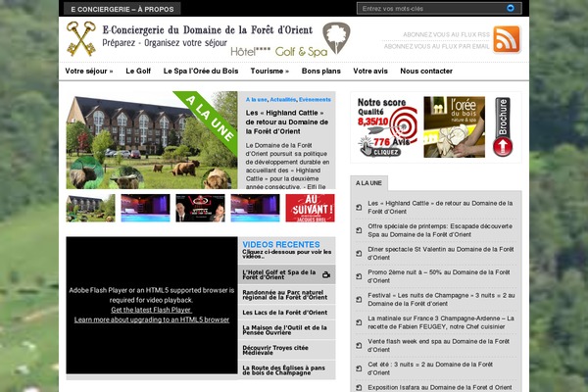Click the crossed golden keys logo
The image size is (588, 392).
pos(81,38)
